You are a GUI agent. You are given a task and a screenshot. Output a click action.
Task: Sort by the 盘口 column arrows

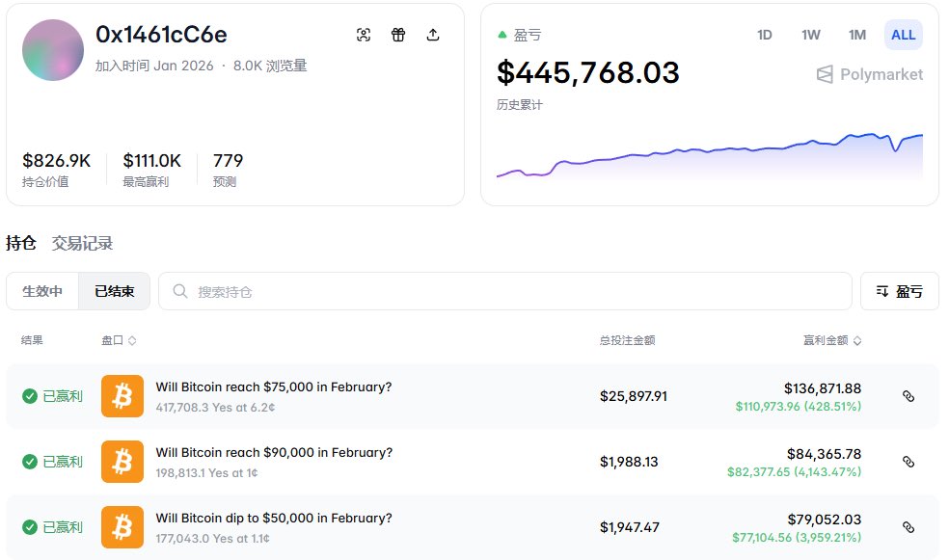(132, 340)
